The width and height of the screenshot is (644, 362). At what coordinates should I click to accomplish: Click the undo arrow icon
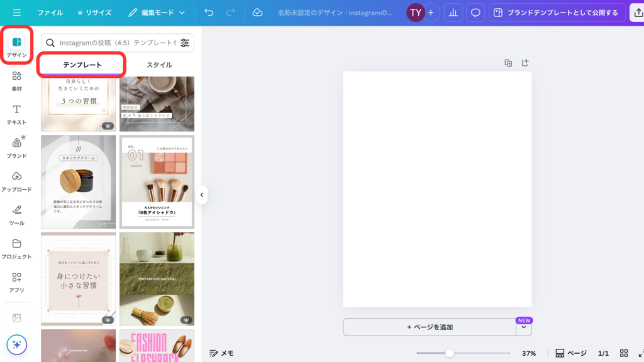click(209, 13)
